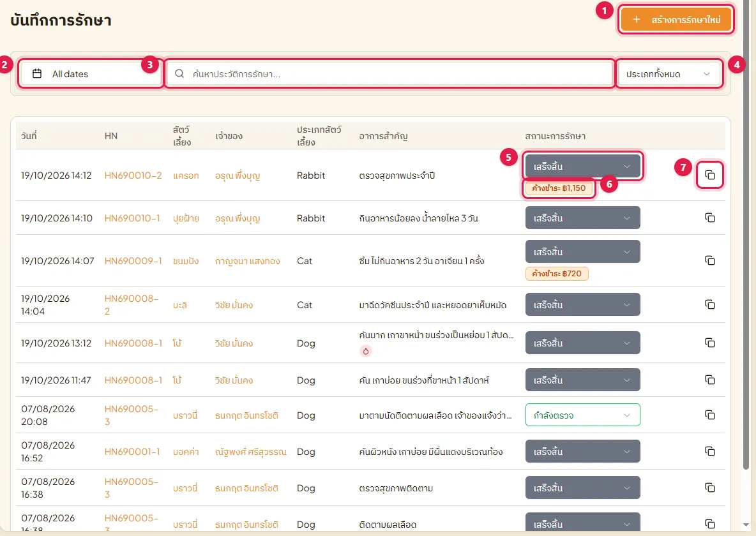
Task: Open pet มะลิ link
Action: pyautogui.click(x=180, y=305)
